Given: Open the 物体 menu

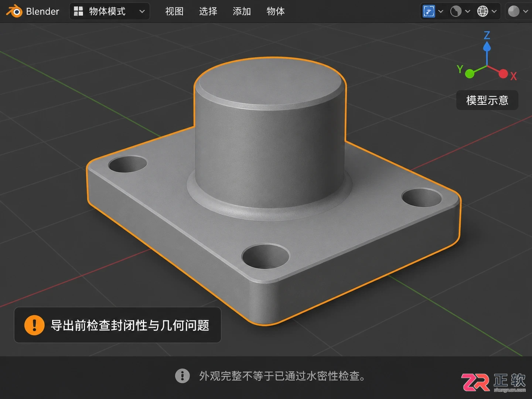Looking at the screenshot, I should 276,11.
